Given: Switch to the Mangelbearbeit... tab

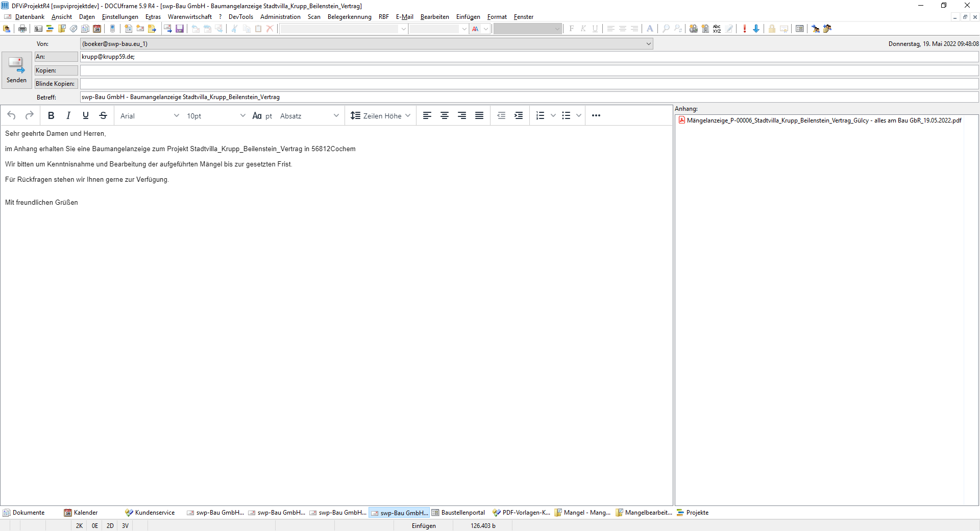Looking at the screenshot, I should 644,513.
